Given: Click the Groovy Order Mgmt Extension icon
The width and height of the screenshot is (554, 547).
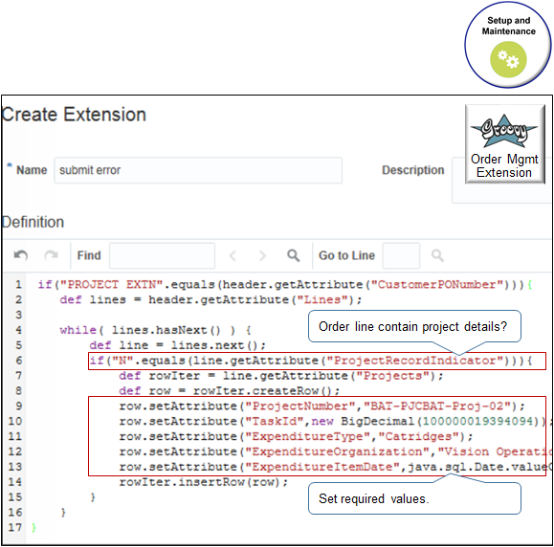Looking at the screenshot, I should tap(505, 144).
